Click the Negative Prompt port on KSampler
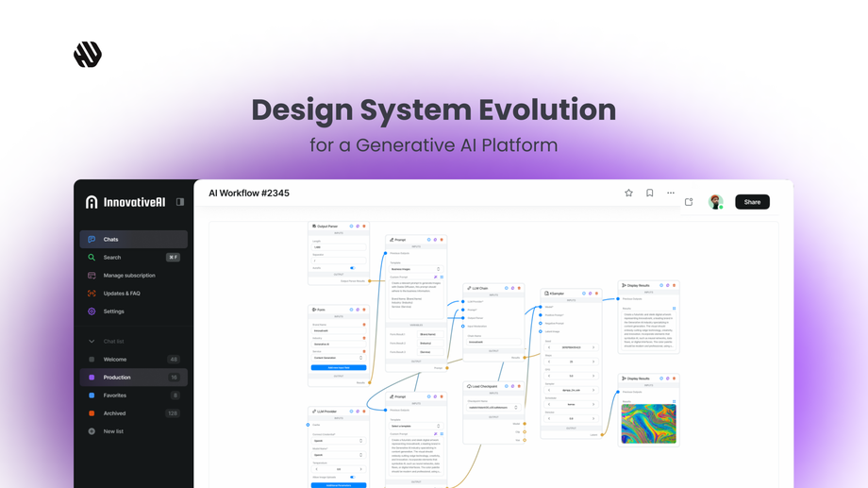The image size is (868, 488). pyautogui.click(x=541, y=324)
